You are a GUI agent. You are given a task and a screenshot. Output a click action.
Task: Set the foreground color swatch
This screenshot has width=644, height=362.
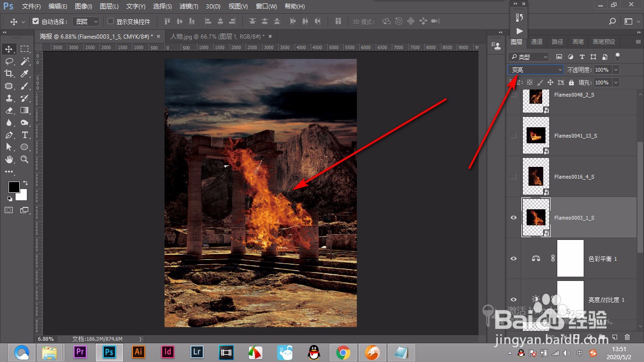tap(14, 187)
